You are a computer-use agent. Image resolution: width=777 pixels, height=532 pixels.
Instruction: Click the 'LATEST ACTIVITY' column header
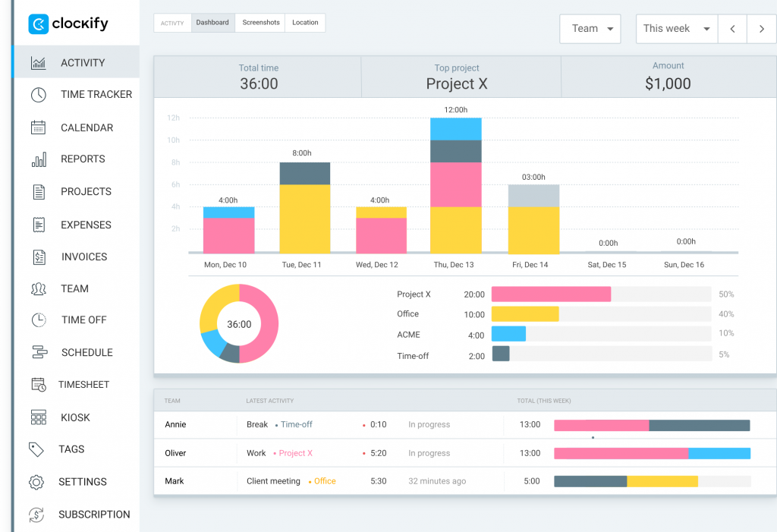pos(270,401)
